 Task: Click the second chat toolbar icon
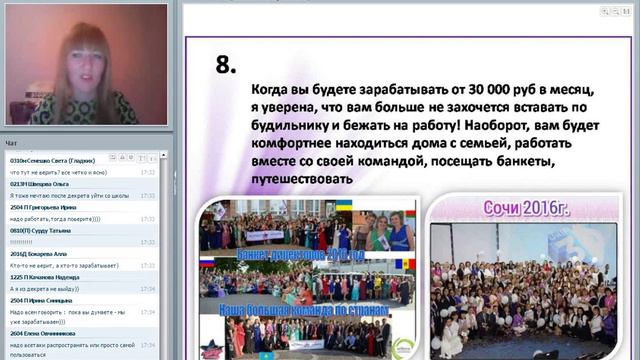click(122, 157)
